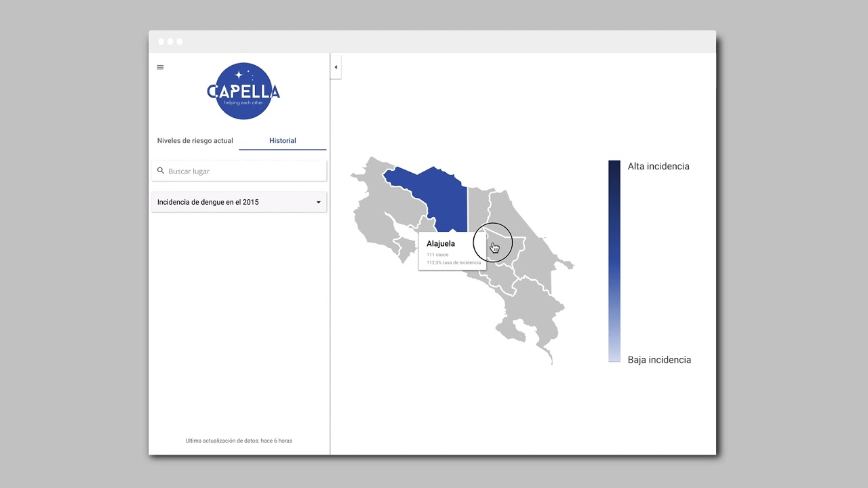Image resolution: width=868 pixels, height=488 pixels.
Task: Switch to Niveles de riesgo actual tab
Action: [x=195, y=141]
